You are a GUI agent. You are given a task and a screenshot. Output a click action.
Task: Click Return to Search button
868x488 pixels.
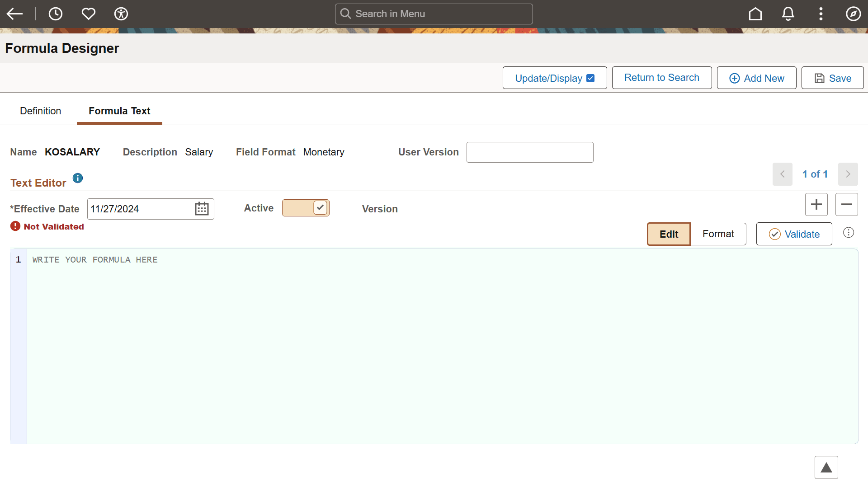pos(661,78)
